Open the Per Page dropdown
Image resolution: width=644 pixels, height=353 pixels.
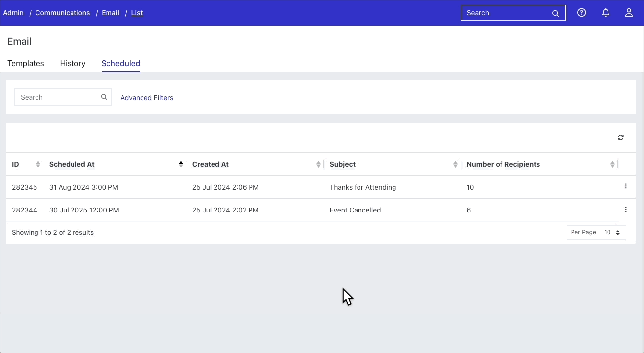click(596, 232)
